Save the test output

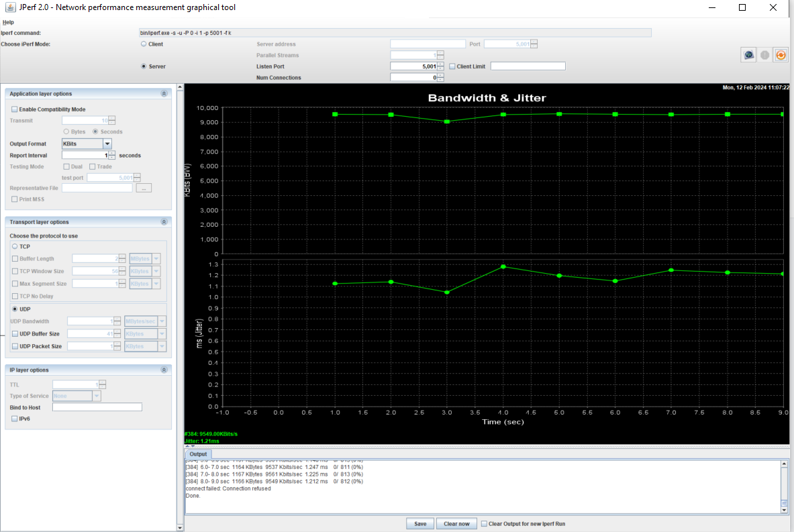[x=419, y=523]
